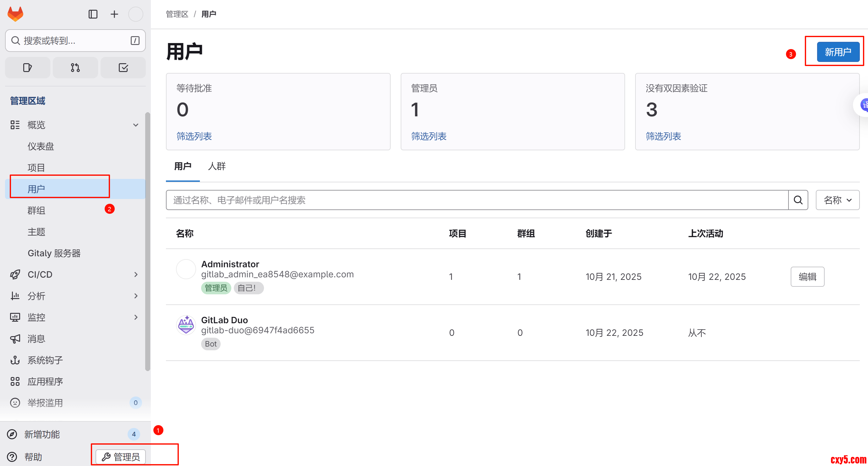Open the 名称 sort dropdown
The height and width of the screenshot is (466, 868).
click(x=837, y=200)
